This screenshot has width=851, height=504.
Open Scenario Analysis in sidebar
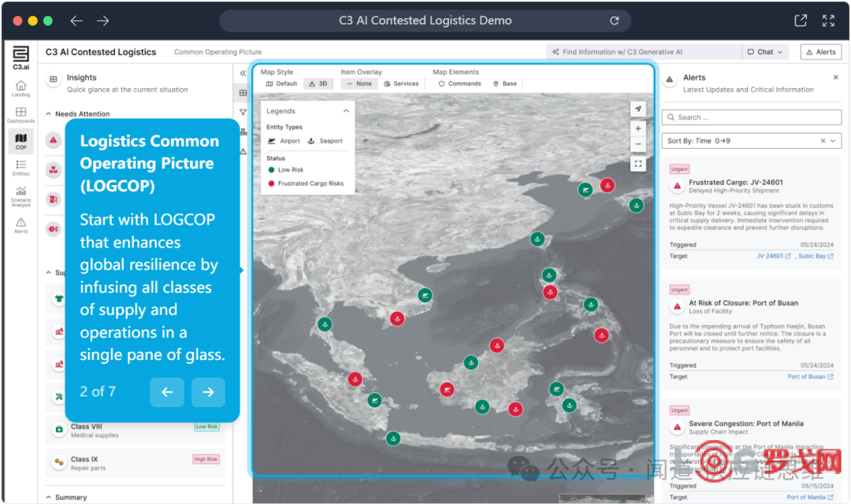coord(20,196)
